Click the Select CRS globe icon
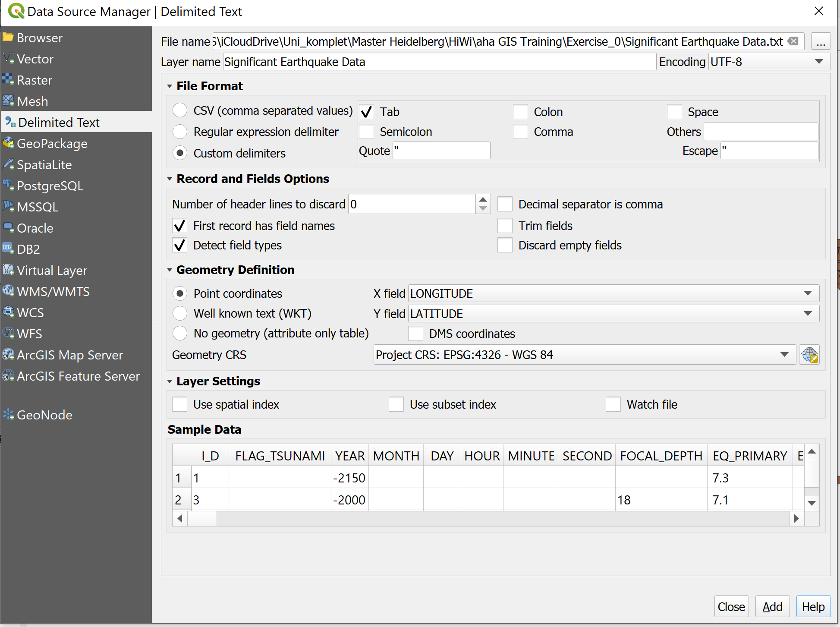The image size is (840, 627). (x=809, y=355)
